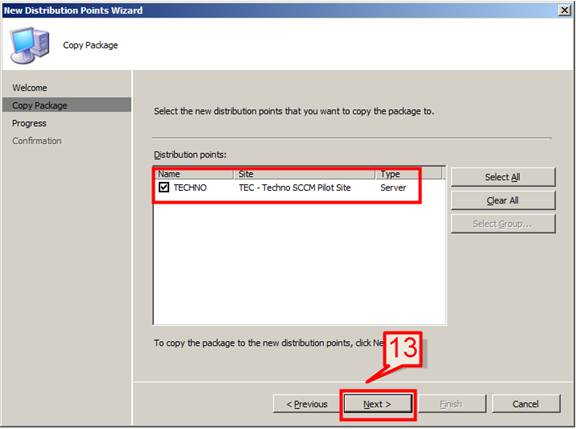
Task: Sort list by Site column header
Action: [x=304, y=173]
